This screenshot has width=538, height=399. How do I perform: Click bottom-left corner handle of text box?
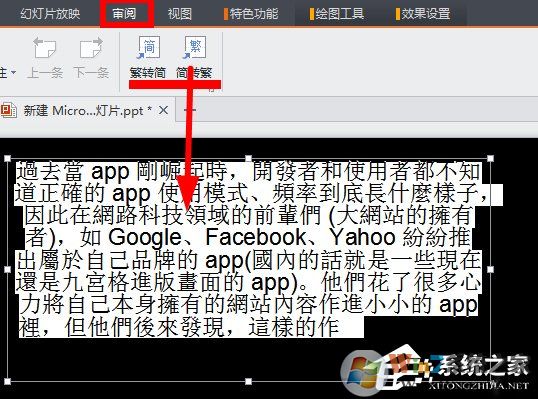click(x=7, y=381)
